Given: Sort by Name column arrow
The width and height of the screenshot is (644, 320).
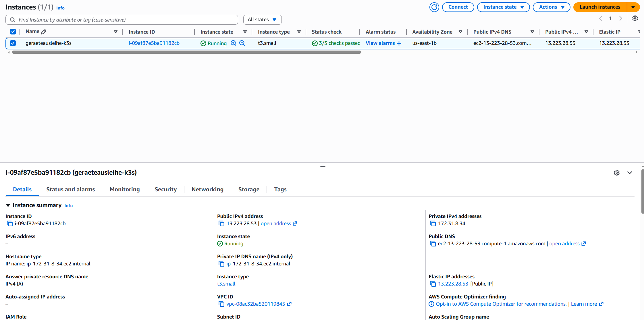Looking at the screenshot, I should pos(116,32).
